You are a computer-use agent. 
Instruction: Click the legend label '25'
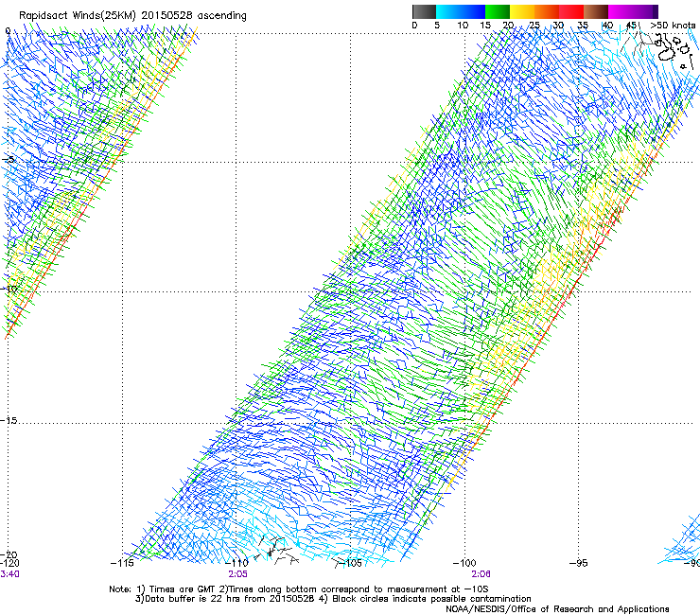pyautogui.click(x=534, y=26)
